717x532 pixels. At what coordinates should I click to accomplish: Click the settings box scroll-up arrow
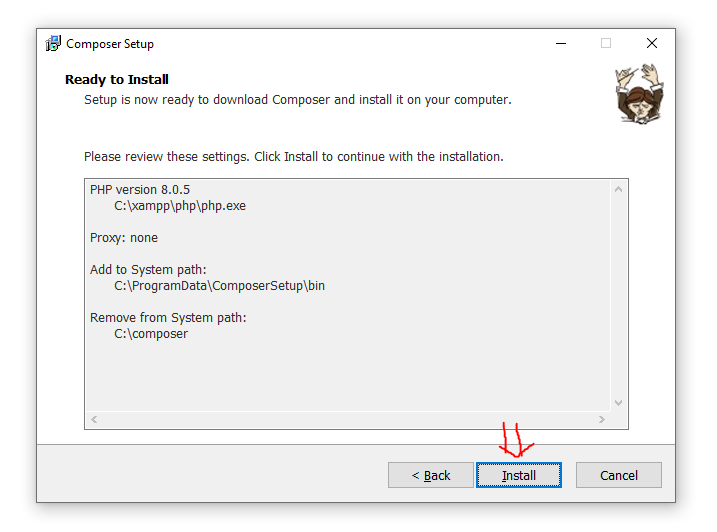[618, 189]
